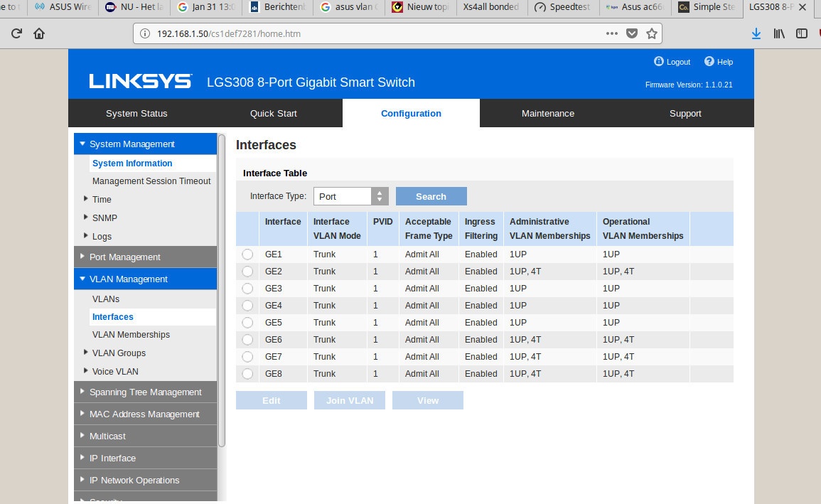Click the browser reload icon
Screen dimensions: 821x504
click(x=17, y=33)
